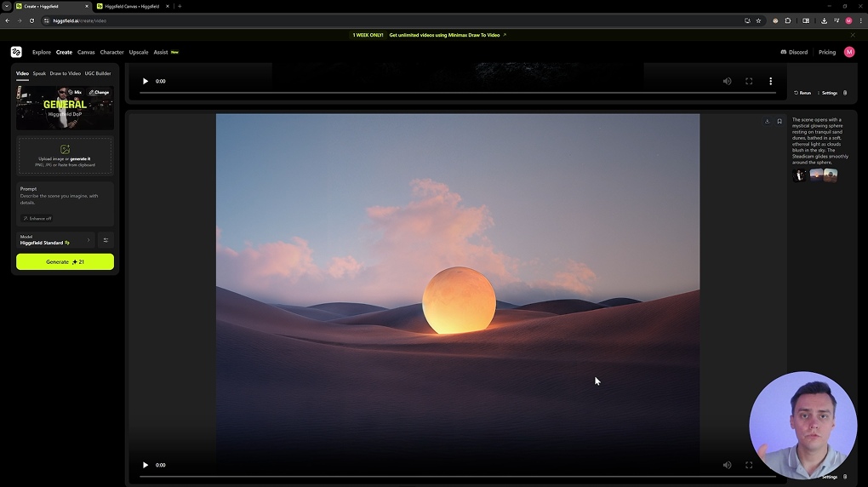Switch to the Draw to Video tab
This screenshot has width=868, height=487.
(66, 73)
